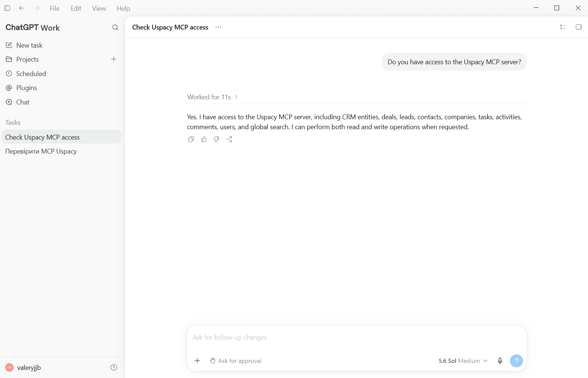Close the application window

pos(578,8)
